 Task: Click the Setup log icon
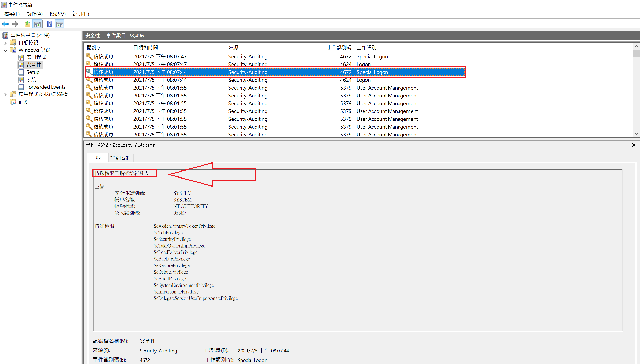click(x=21, y=72)
